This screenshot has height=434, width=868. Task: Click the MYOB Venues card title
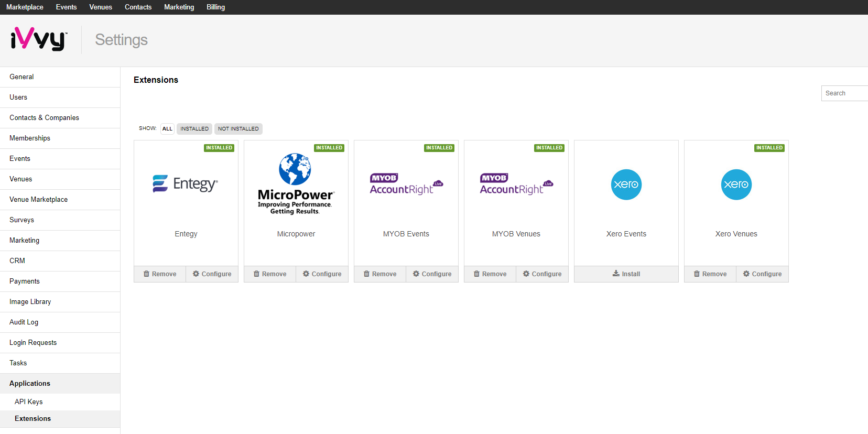(x=516, y=234)
